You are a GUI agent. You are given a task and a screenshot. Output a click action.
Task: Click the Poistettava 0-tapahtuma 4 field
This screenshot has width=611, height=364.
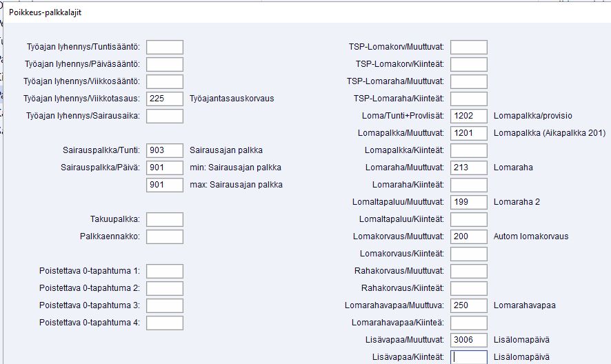tap(165, 323)
